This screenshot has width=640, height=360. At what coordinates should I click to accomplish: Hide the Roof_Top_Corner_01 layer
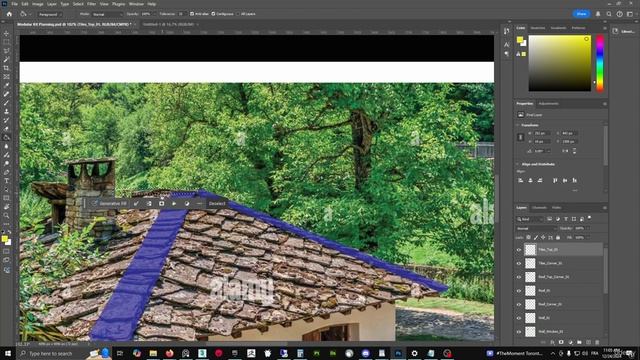click(519, 277)
